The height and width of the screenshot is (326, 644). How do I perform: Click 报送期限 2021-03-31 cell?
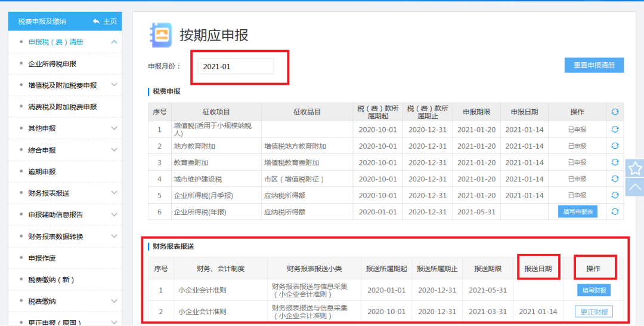pos(488,312)
